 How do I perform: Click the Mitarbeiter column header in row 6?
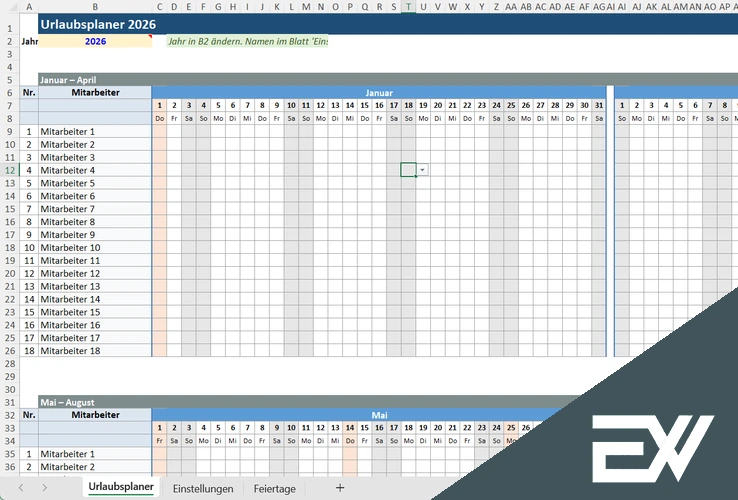point(95,92)
